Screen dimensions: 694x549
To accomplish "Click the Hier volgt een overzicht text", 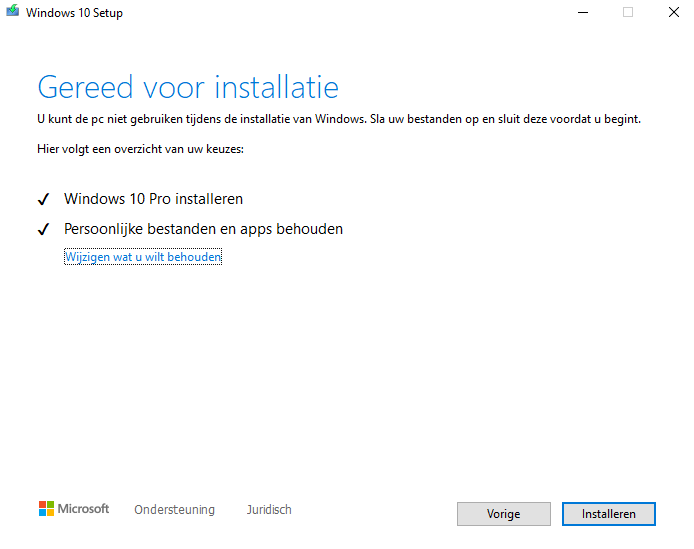I will 140,149.
